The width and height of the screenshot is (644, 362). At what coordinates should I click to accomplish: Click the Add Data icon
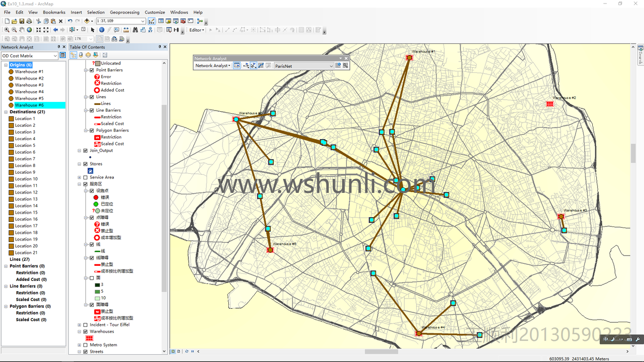point(87,21)
